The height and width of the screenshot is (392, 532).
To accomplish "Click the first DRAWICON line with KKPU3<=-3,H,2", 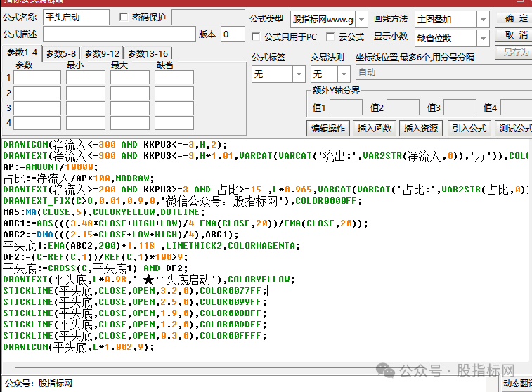I will 115,145.
